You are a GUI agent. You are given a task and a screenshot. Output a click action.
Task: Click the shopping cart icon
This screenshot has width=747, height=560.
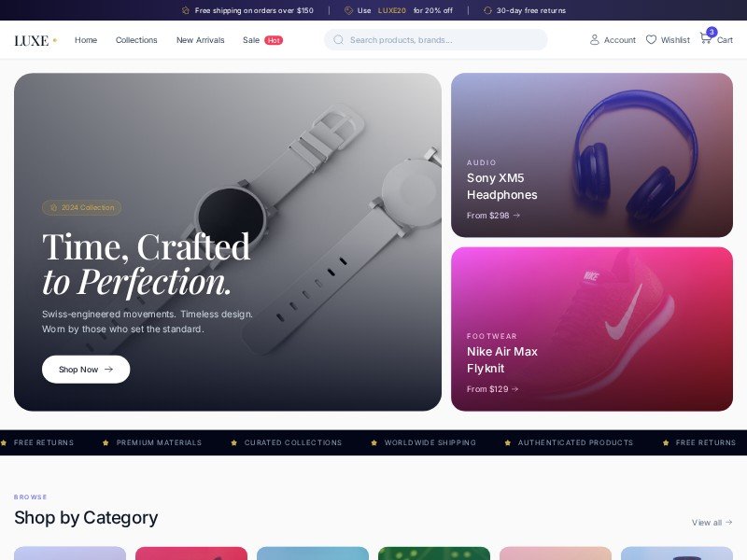point(706,38)
